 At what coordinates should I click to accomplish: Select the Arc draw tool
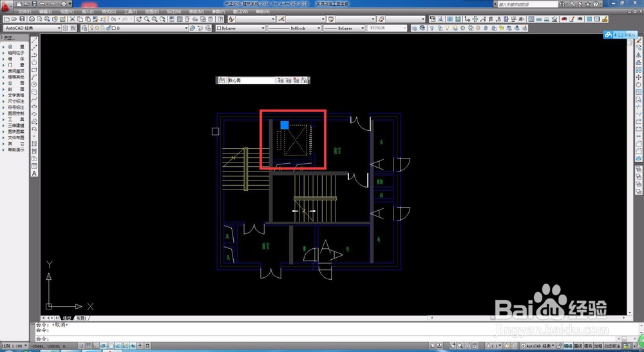pos(35,77)
